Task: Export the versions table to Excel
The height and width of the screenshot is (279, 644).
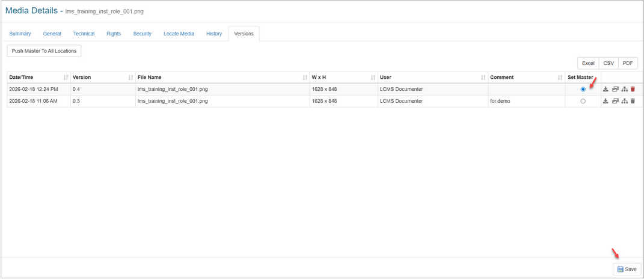Action: pos(588,63)
